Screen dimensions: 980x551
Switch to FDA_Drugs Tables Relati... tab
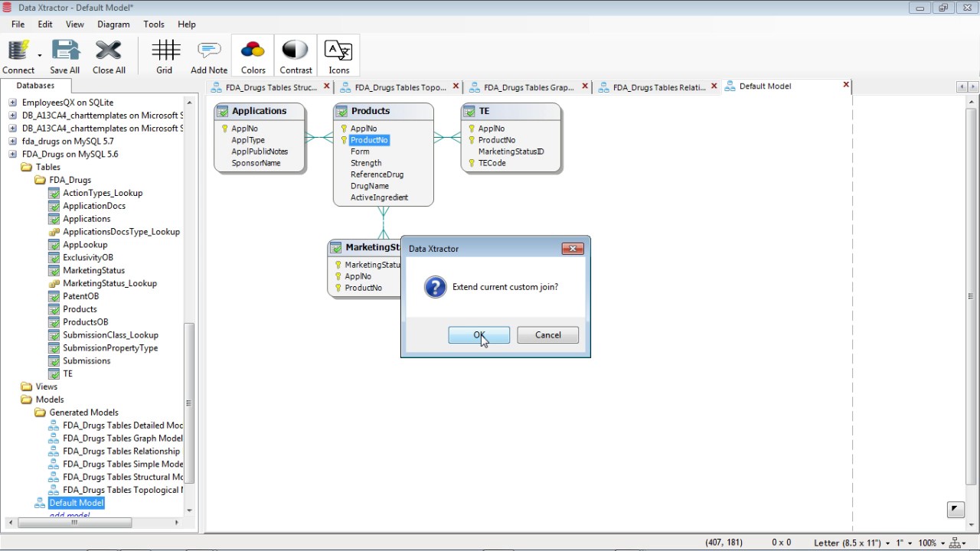(x=659, y=87)
